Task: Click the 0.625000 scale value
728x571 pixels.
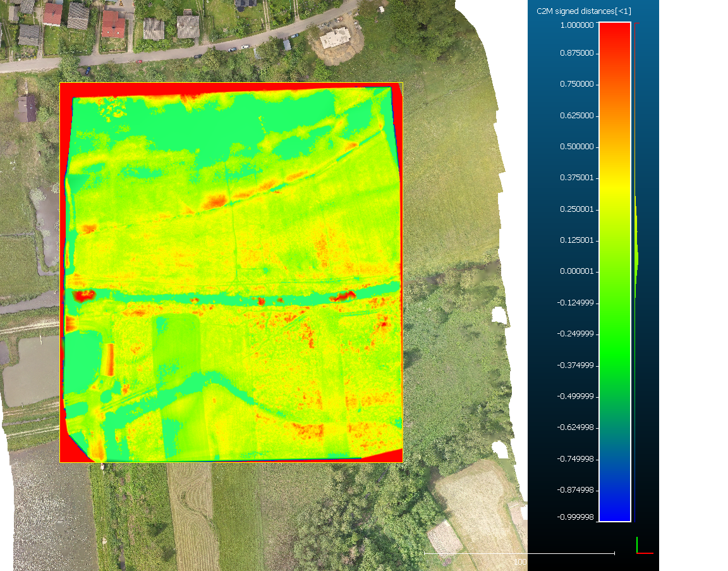Action: (x=576, y=116)
